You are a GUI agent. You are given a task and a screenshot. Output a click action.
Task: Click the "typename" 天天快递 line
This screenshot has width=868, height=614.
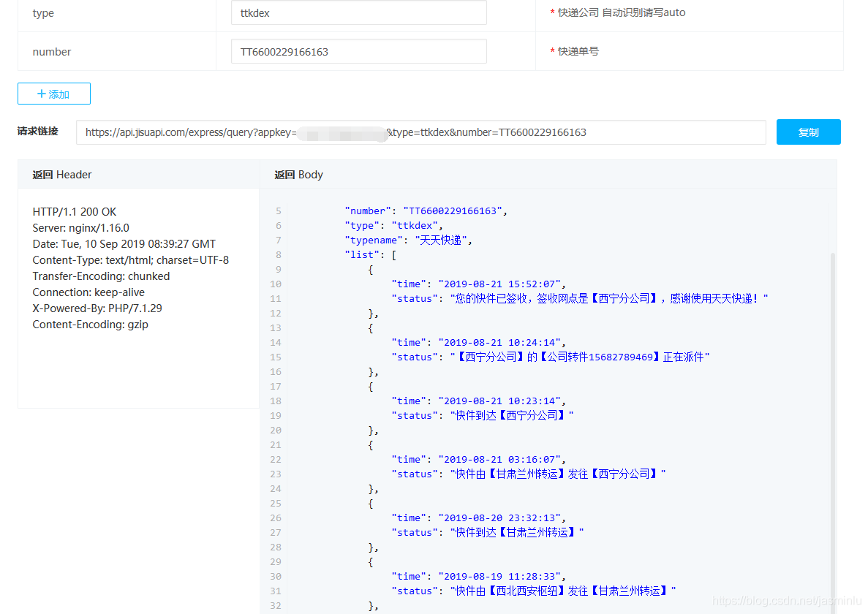[x=408, y=240]
